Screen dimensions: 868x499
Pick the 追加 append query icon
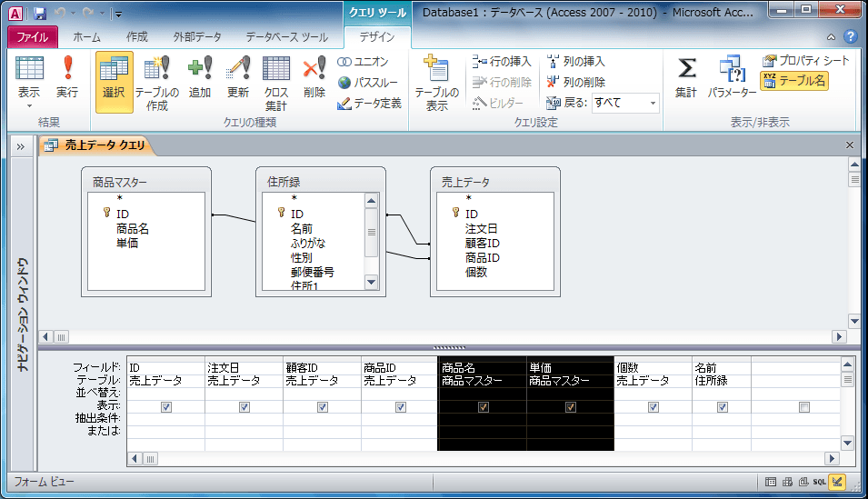pos(200,77)
